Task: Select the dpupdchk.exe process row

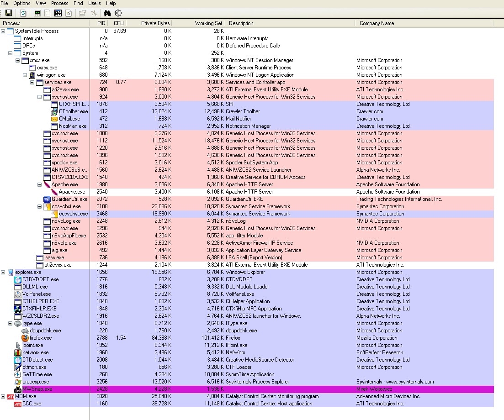Action: [247, 331]
